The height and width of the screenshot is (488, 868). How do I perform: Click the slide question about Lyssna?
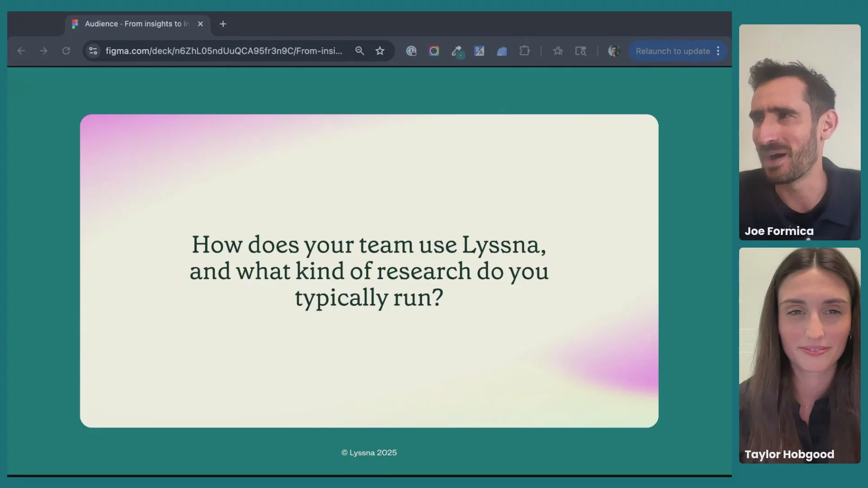click(369, 271)
